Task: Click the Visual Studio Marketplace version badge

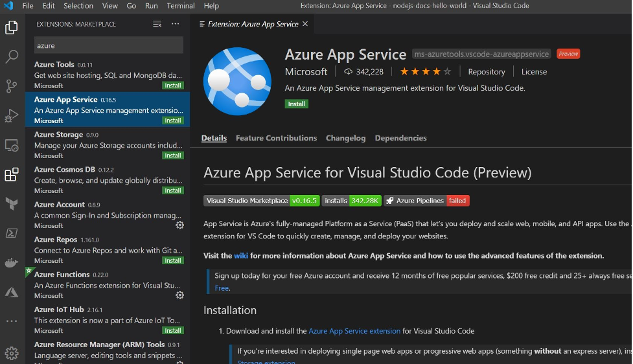Action: click(262, 201)
